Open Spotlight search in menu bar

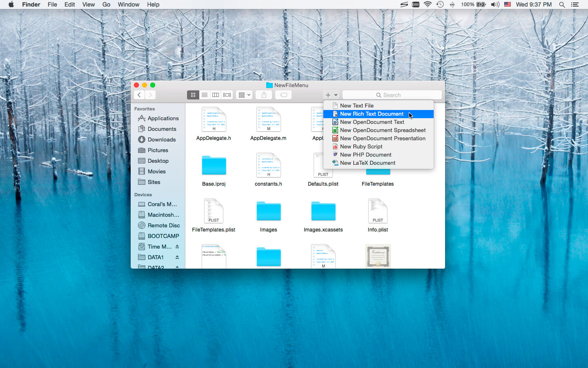(x=562, y=4)
